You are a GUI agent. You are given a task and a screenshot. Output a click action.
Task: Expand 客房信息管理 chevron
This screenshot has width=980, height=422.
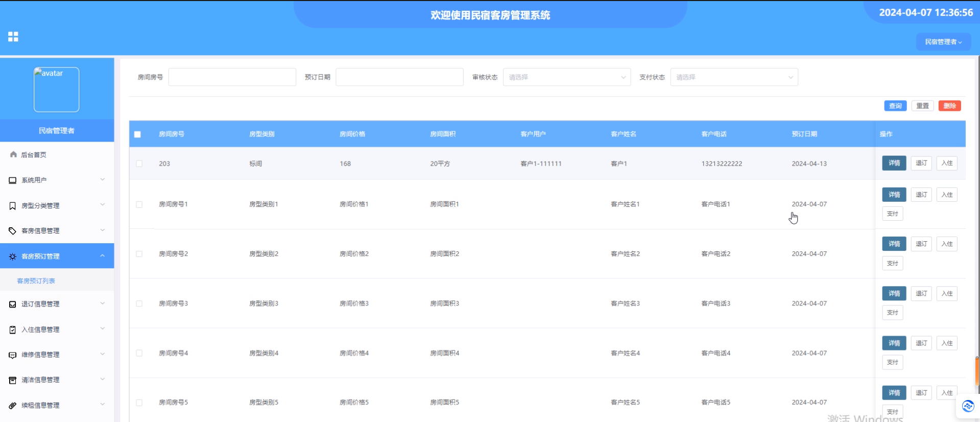(x=103, y=230)
